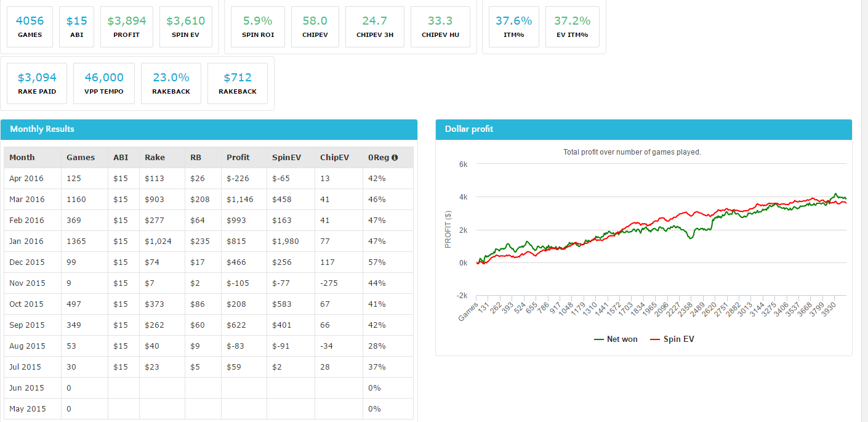Click the Dollar profit panel header
This screenshot has width=868, height=422.
point(644,129)
